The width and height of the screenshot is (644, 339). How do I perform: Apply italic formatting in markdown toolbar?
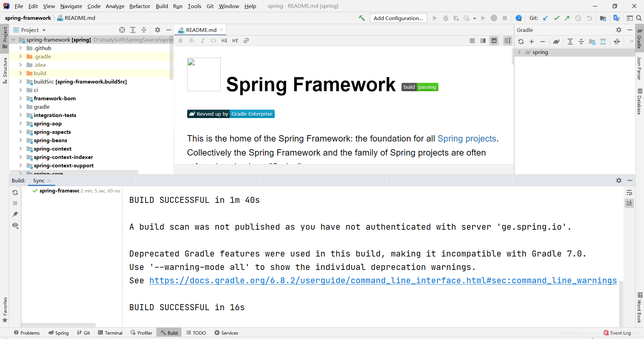(203, 41)
